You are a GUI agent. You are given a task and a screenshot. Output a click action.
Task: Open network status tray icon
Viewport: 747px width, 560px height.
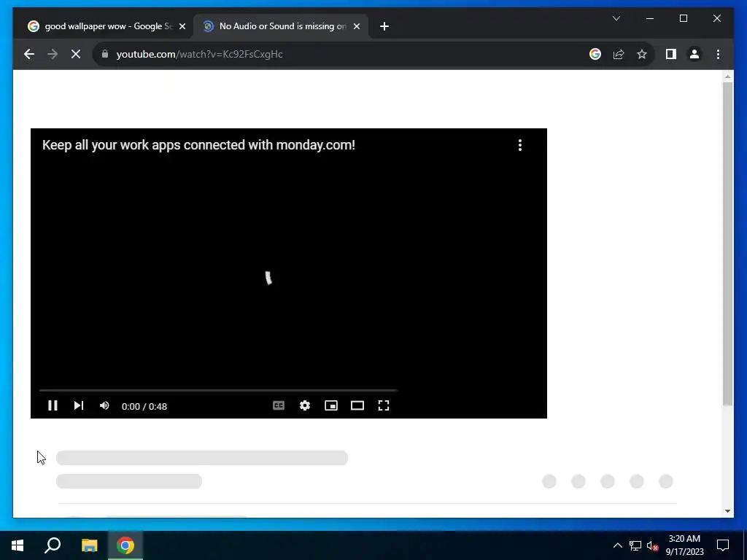point(635,545)
